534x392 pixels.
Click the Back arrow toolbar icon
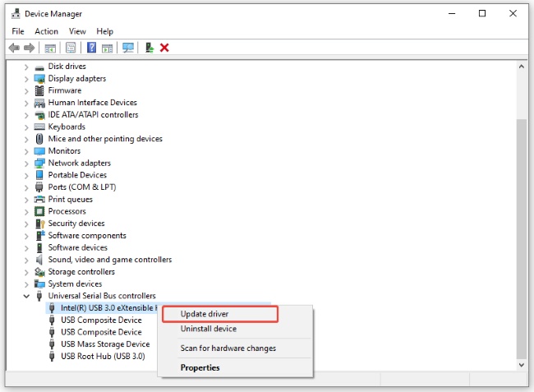click(14, 48)
